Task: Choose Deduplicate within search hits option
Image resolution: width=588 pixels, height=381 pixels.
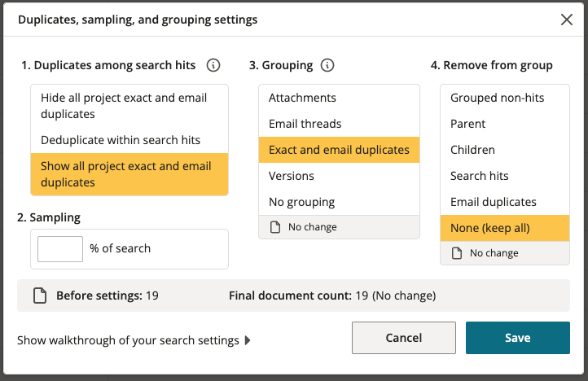Action: 129,140
